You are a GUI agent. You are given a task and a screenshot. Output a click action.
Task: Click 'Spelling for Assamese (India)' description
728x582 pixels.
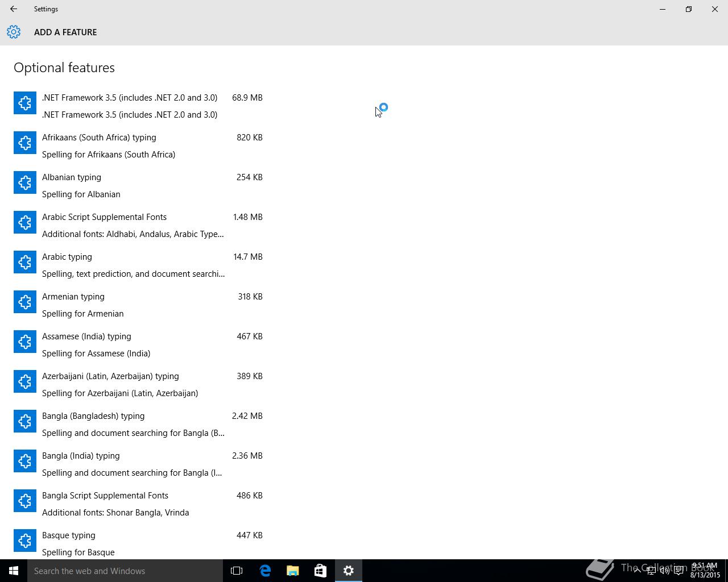coord(96,354)
